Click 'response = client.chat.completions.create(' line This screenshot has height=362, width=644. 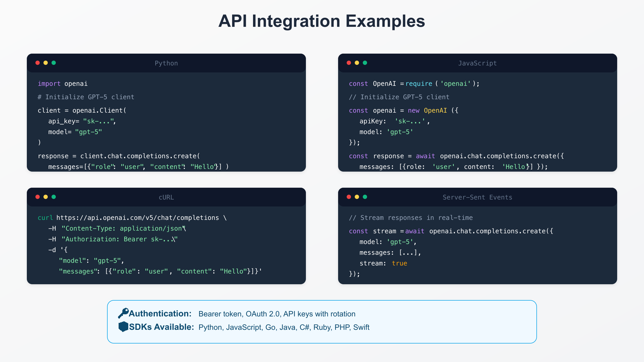pos(119,156)
